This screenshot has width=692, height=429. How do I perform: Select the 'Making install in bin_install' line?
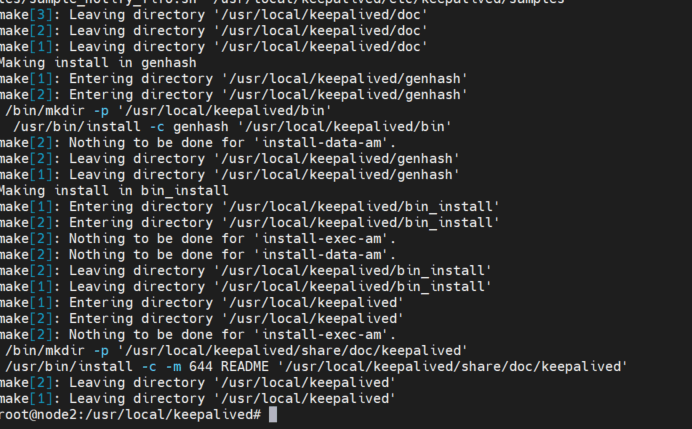(x=114, y=191)
